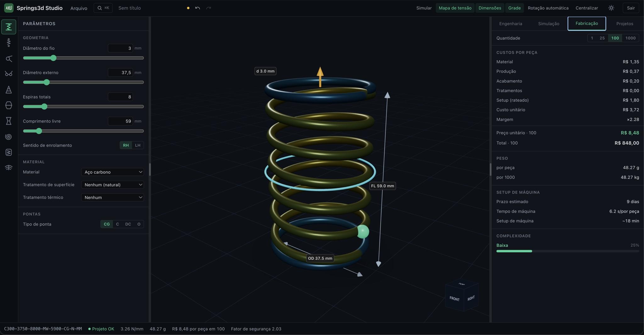Click Projeto OK status indicator
Viewport: 644px width, 335px height.
coord(101,329)
